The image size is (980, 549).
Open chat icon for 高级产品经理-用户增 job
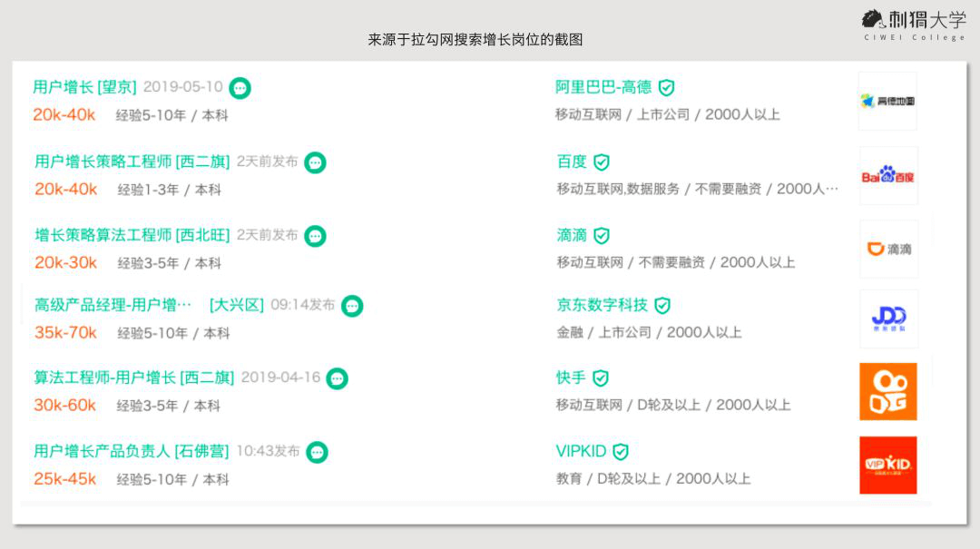point(352,306)
